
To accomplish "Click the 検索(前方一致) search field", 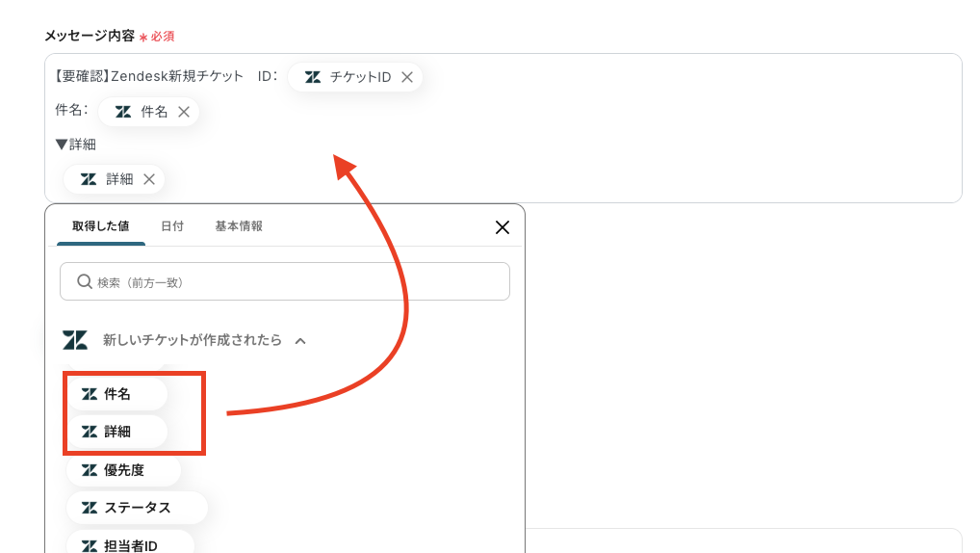I will (x=285, y=281).
